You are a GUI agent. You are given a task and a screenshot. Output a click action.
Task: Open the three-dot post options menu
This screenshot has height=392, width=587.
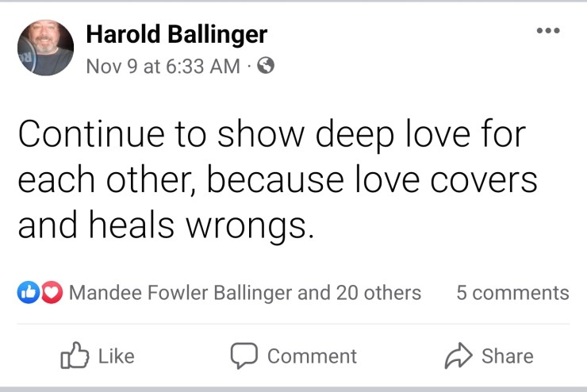point(547,32)
